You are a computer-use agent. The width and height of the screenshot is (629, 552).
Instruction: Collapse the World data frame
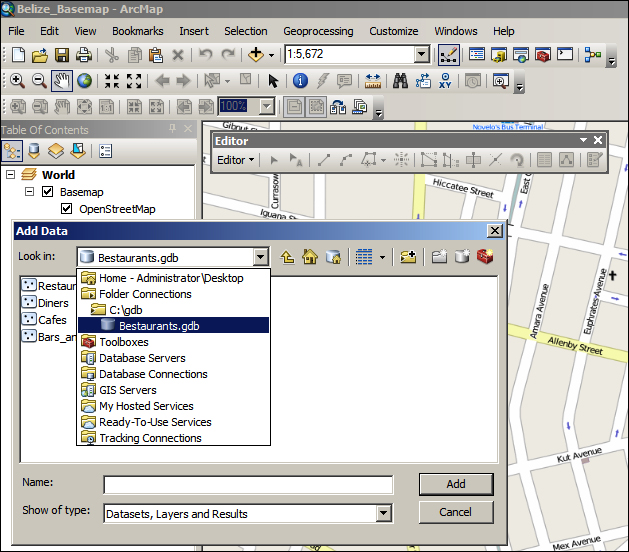coord(11,175)
